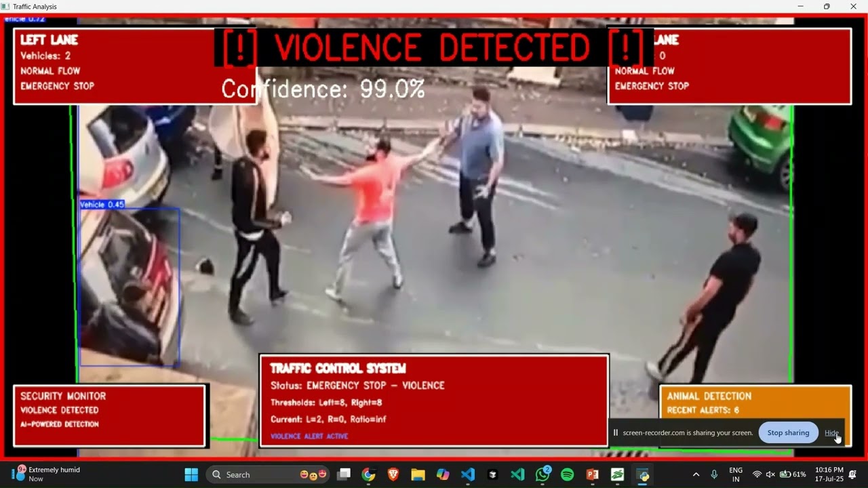The image size is (868, 488).
Task: Expand hidden tray icons with the chevron
Action: coord(696,474)
